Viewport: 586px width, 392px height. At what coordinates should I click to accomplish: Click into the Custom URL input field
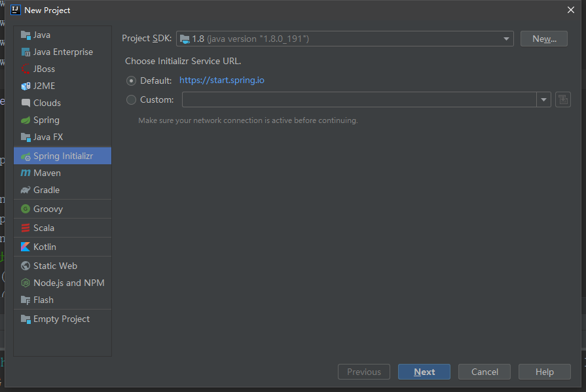(x=359, y=99)
